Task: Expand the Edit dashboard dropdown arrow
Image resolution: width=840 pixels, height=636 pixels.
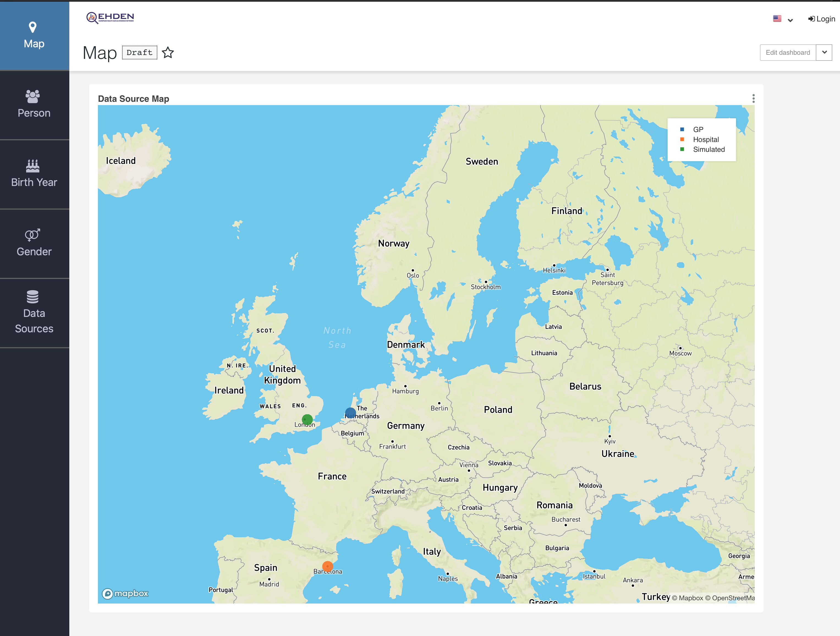Action: pyautogui.click(x=824, y=52)
